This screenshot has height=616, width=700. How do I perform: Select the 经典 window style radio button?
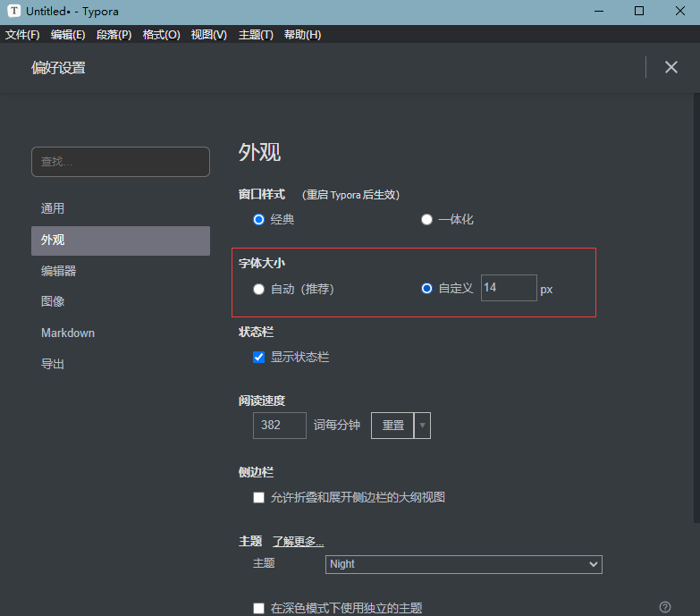click(x=258, y=220)
